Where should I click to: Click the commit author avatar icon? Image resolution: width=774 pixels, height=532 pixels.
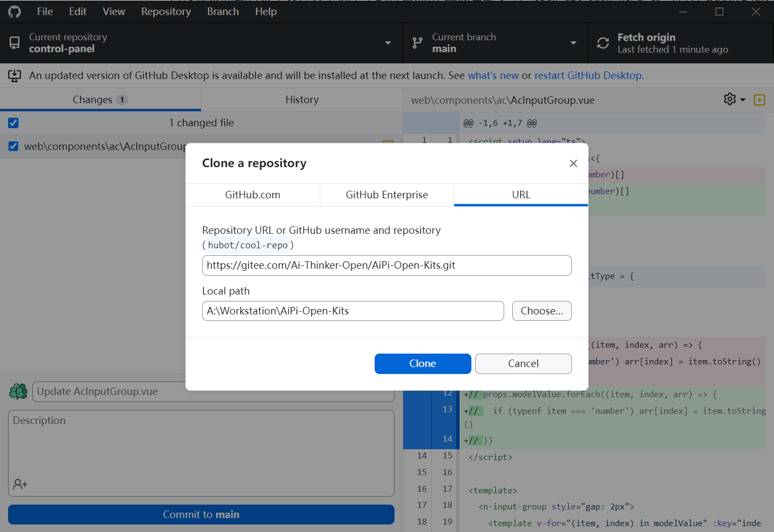[18, 391]
